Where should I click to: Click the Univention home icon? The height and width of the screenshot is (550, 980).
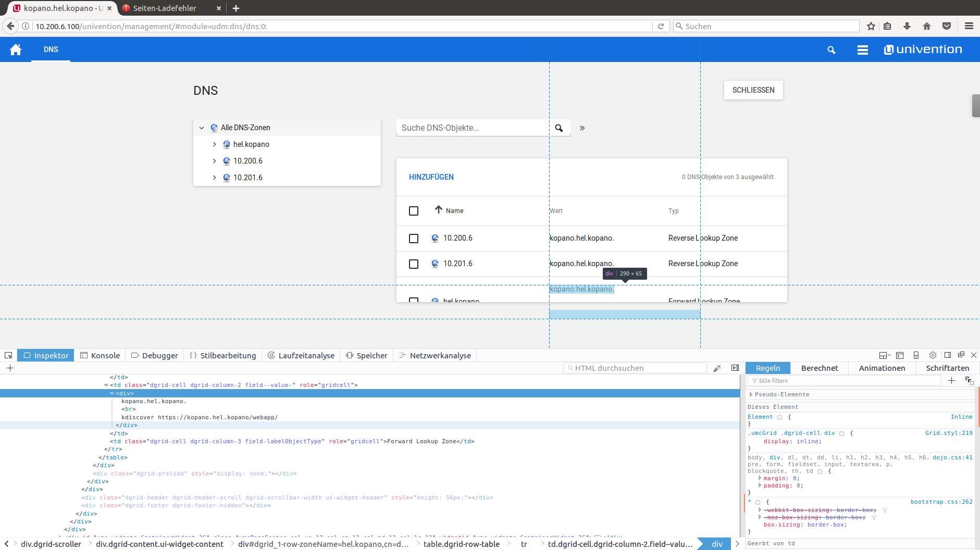coord(16,49)
